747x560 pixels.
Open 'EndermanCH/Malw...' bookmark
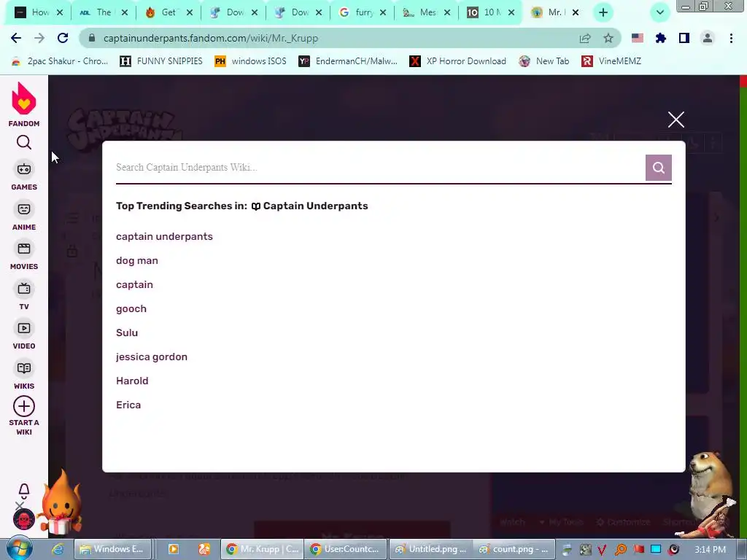[x=348, y=61]
